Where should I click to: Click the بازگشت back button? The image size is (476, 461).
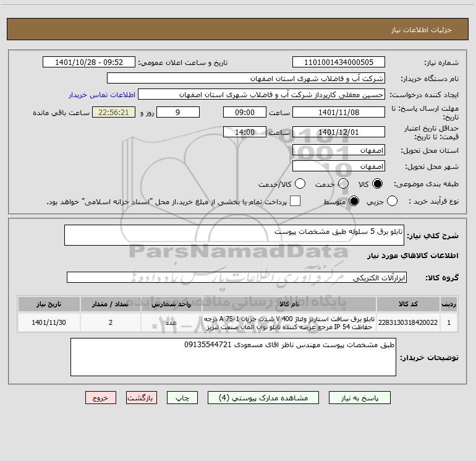(142, 398)
